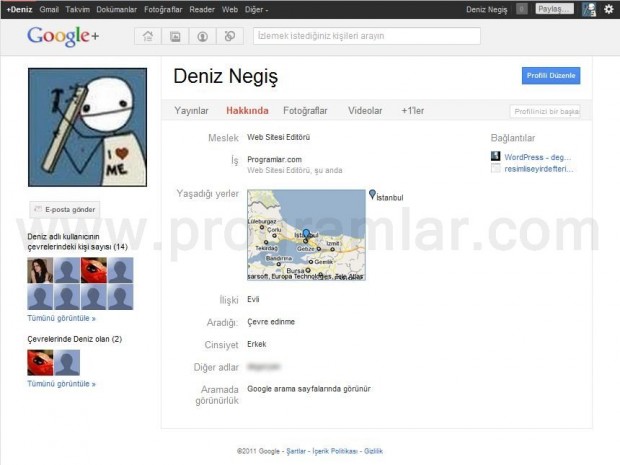Click the account avatar in top bar
This screenshot has height=465, width=620.
pos(589,9)
